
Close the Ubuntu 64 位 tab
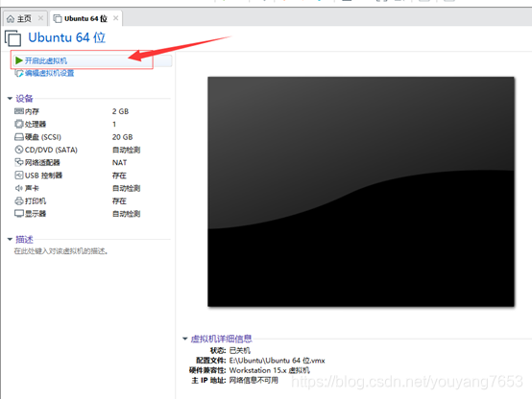(115, 18)
